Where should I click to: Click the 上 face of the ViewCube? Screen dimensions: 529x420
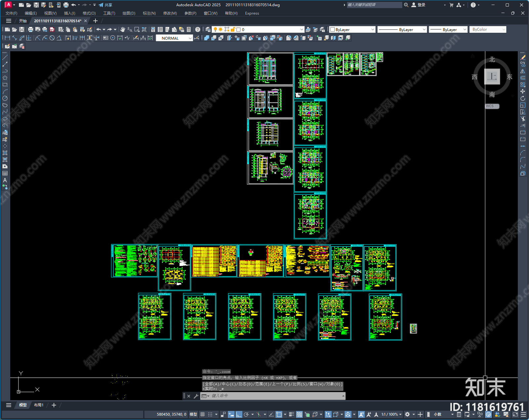pyautogui.click(x=492, y=77)
